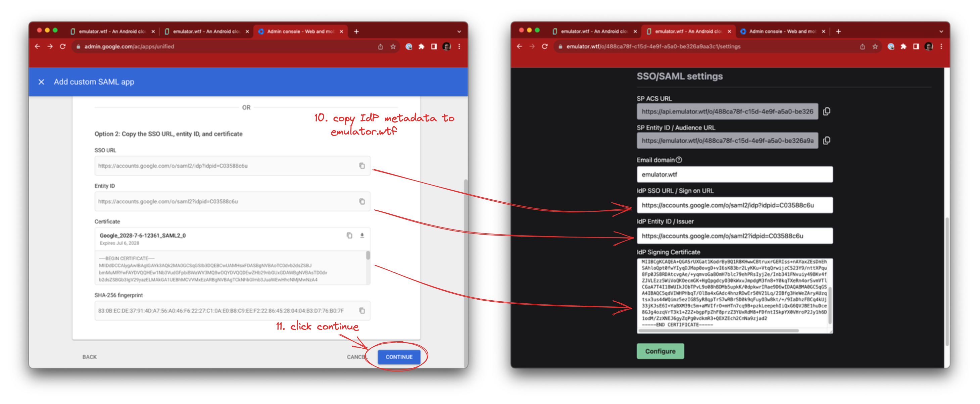
Task: Click the copy SSO URL field icon
Action: pyautogui.click(x=362, y=165)
